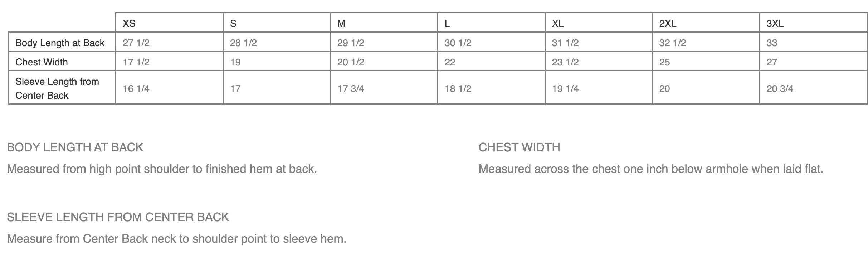
Task: Click the XS column header
Action: (129, 24)
